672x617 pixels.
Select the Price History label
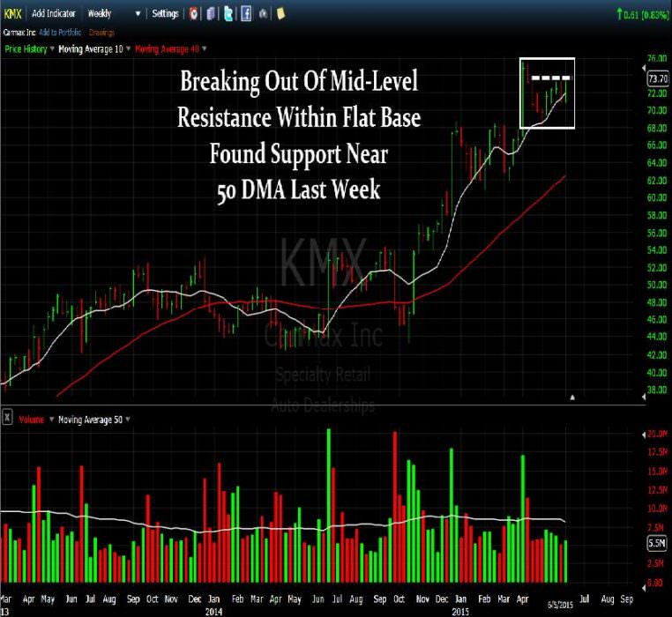click(26, 49)
